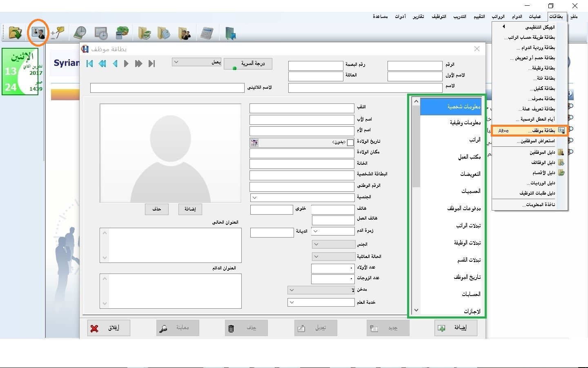Select بطاقة موظف from the cards menu
This screenshot has width=588, height=368.
coord(530,130)
